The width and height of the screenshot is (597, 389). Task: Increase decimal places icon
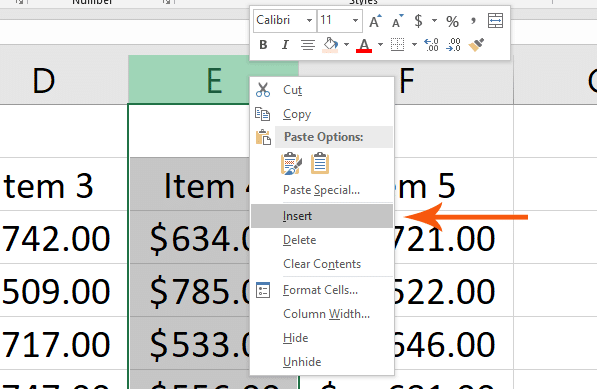click(431, 45)
